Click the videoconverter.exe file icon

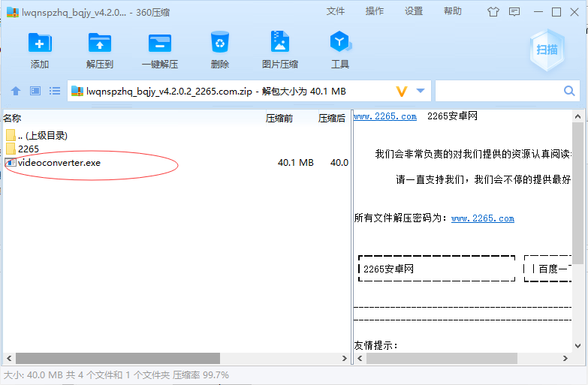[11, 163]
